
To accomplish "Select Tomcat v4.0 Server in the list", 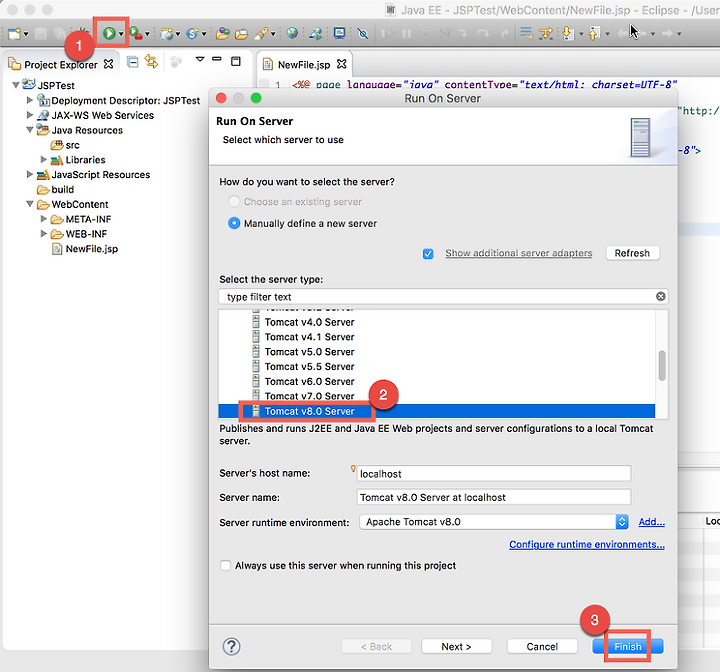I will point(437,322).
